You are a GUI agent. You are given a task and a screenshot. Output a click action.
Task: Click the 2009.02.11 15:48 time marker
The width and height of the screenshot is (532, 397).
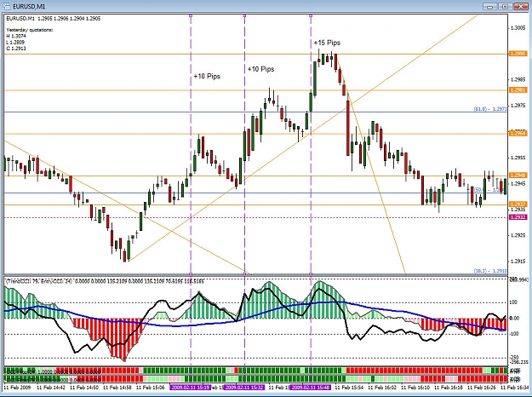pyautogui.click(x=311, y=387)
